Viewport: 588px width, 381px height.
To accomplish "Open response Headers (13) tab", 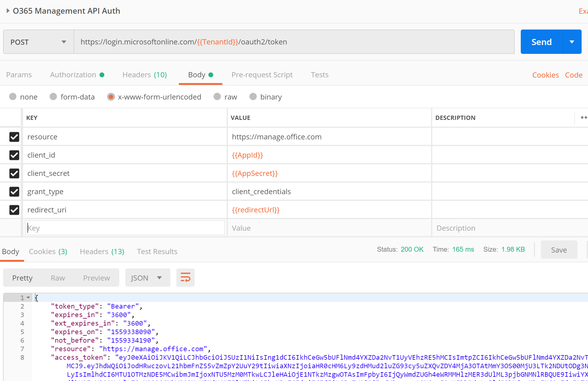I will [x=102, y=252].
